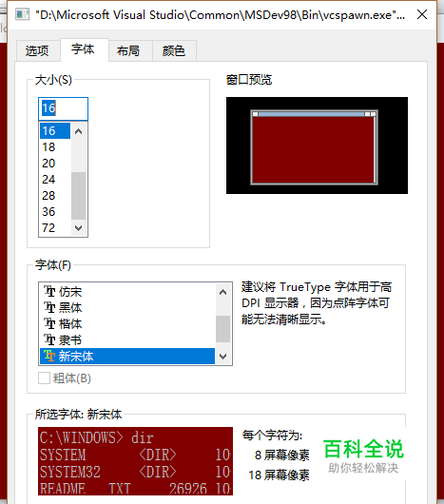The image size is (444, 504).
Task: Close the properties dialog
Action: (422, 14)
